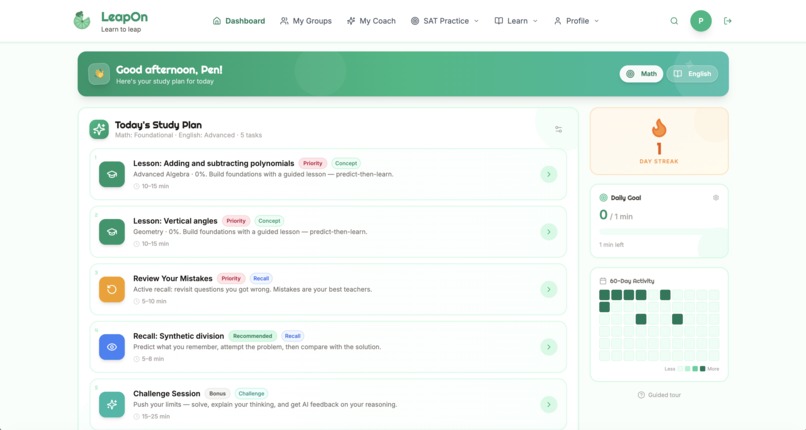Open arrow for Recall: Synthetic division
806x430 pixels.
pyautogui.click(x=548, y=347)
